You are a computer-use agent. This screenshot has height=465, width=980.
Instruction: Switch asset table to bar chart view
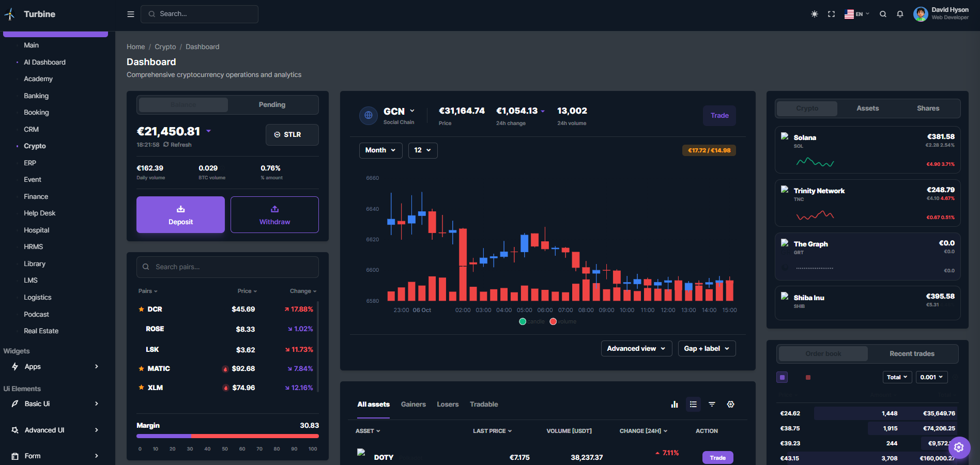coord(675,405)
